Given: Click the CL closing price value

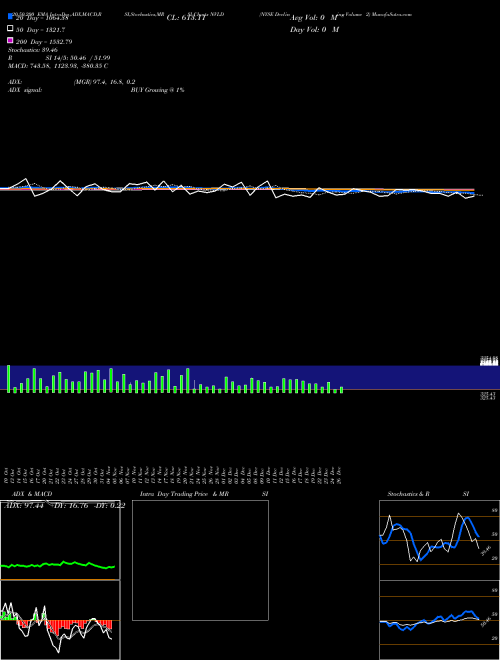Looking at the screenshot, I should (x=187, y=18).
